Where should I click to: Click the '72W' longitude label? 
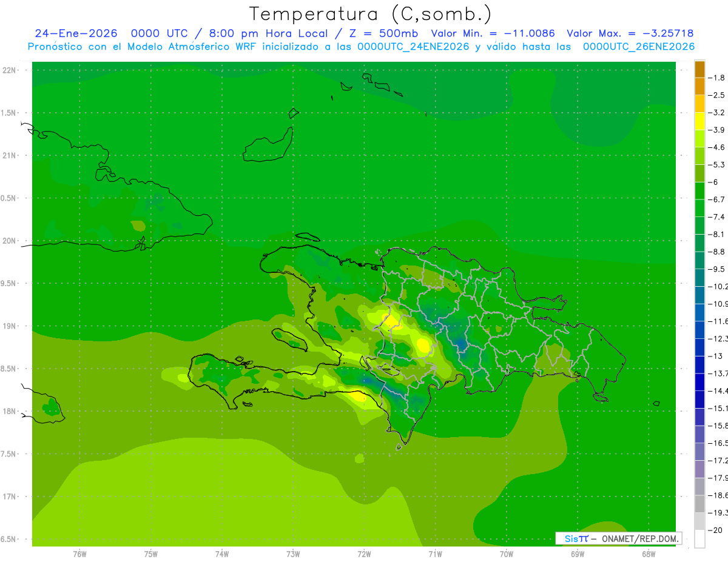click(x=364, y=554)
